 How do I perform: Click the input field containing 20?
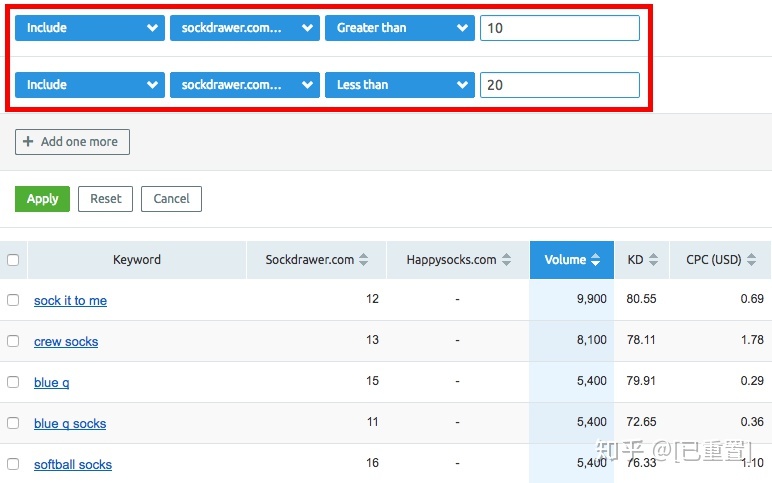pyautogui.click(x=560, y=85)
